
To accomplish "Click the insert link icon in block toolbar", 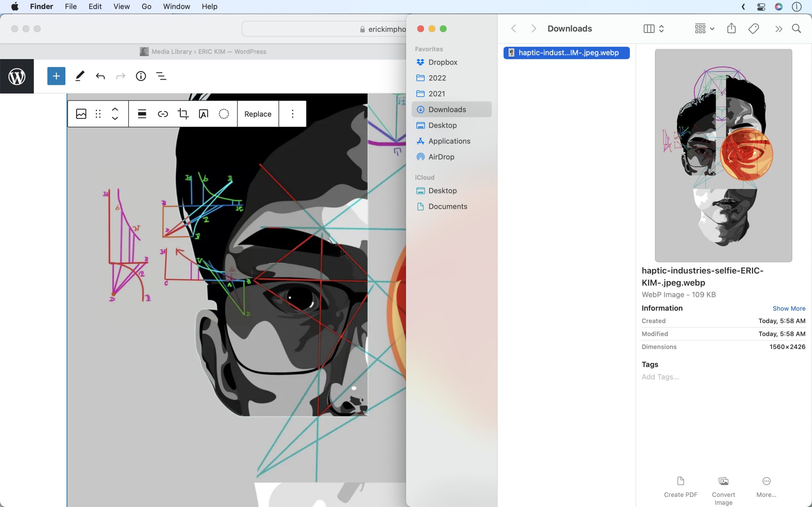I will click(x=163, y=114).
